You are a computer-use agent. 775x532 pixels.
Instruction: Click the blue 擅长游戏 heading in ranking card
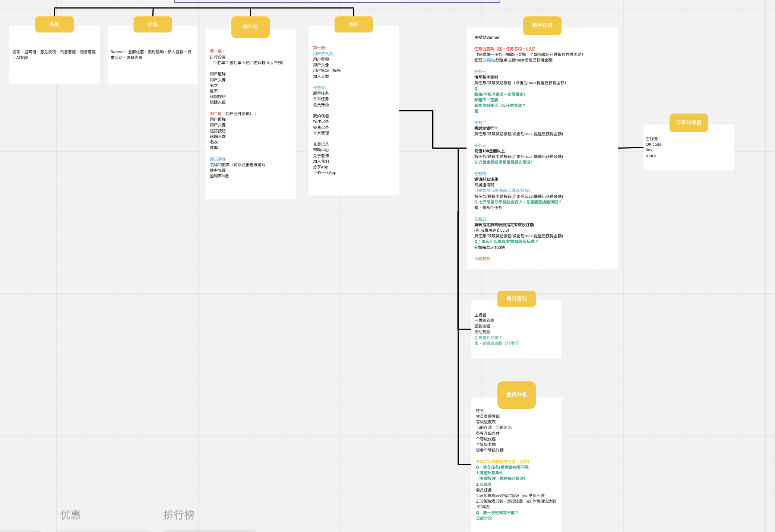(218, 159)
